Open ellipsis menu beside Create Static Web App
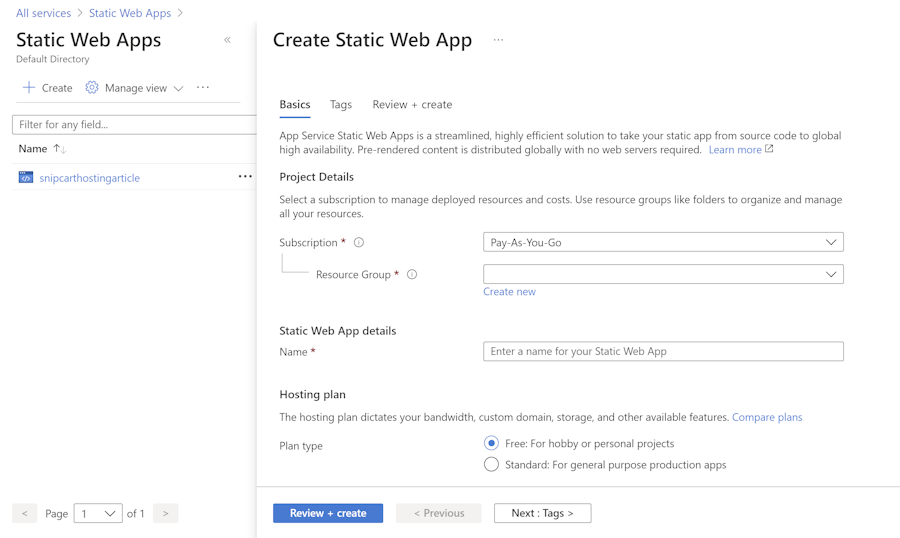Viewport: 900px width, 538px height. 498,40
